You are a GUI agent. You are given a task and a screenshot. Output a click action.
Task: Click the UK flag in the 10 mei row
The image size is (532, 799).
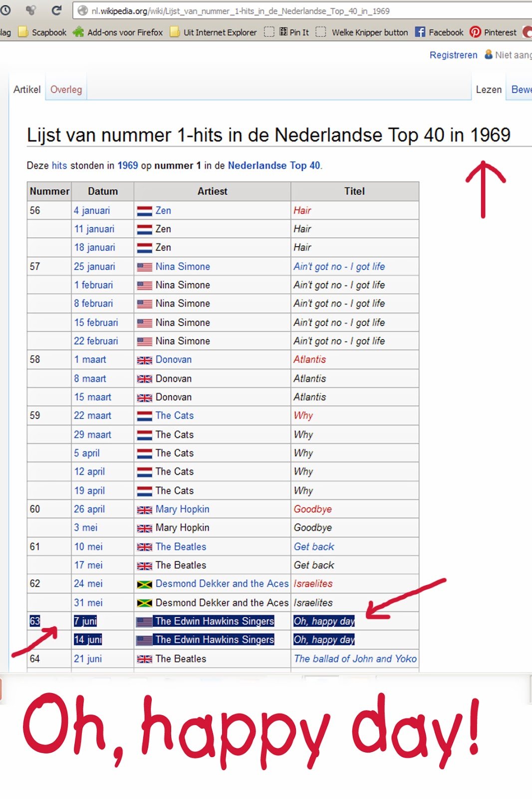coord(144,547)
